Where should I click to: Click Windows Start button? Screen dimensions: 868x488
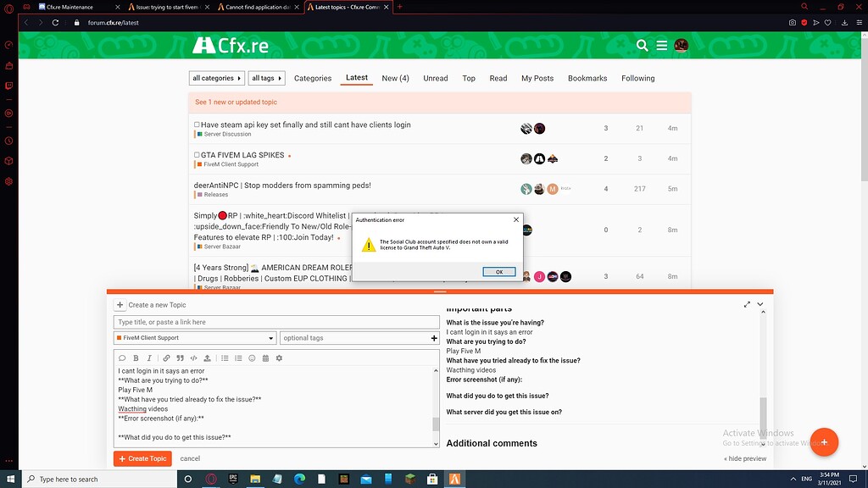[x=10, y=480]
